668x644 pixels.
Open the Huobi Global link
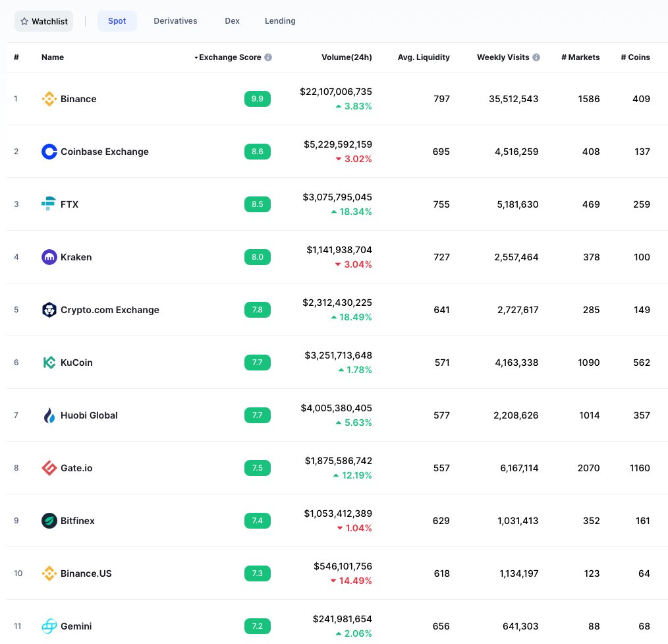click(89, 415)
